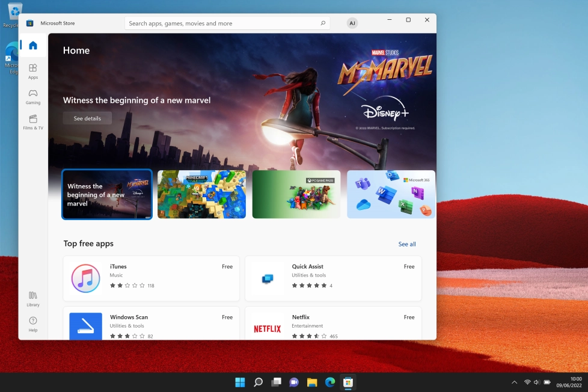Open the Home tab in sidebar
This screenshot has height=392, width=588.
[33, 46]
